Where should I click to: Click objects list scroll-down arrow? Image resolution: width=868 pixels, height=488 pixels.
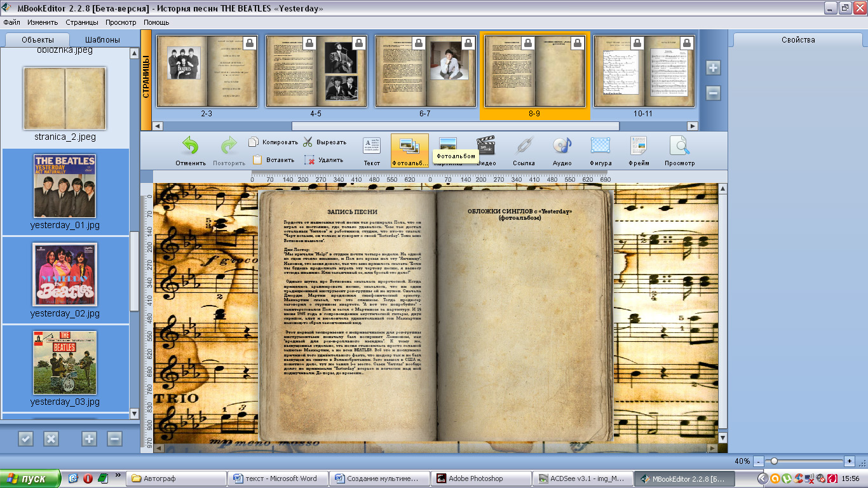134,414
